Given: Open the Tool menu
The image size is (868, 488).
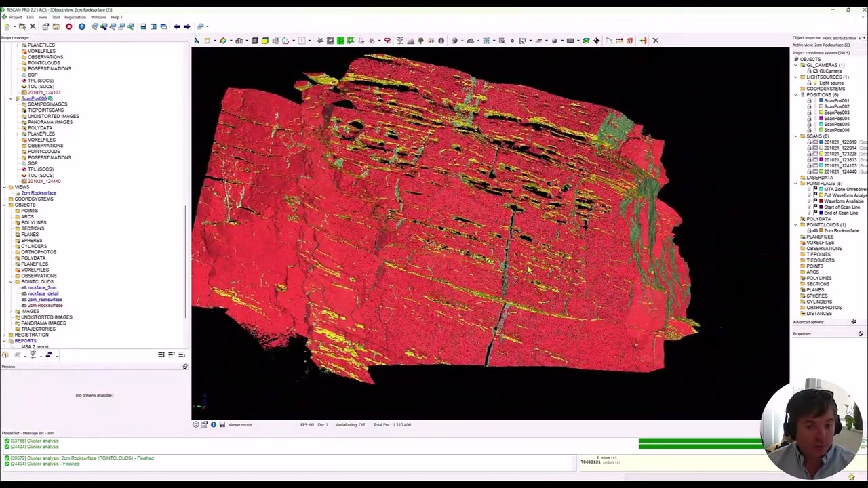Looking at the screenshot, I should [56, 17].
